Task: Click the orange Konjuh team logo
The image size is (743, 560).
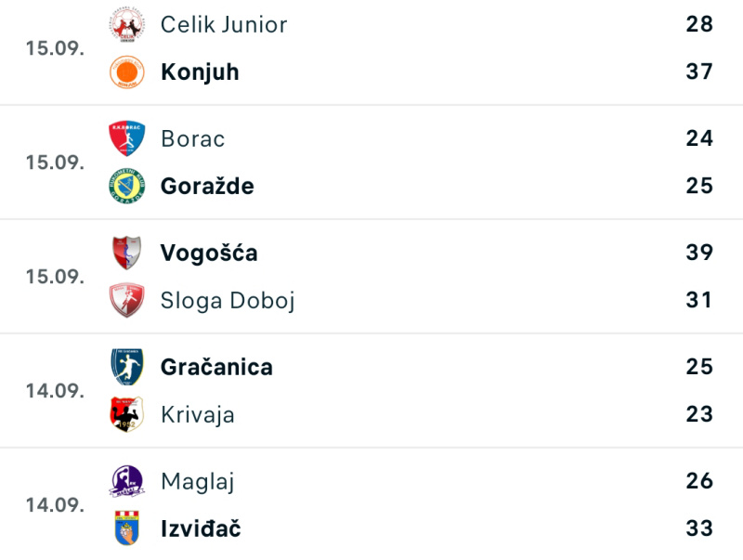Action: point(126,72)
